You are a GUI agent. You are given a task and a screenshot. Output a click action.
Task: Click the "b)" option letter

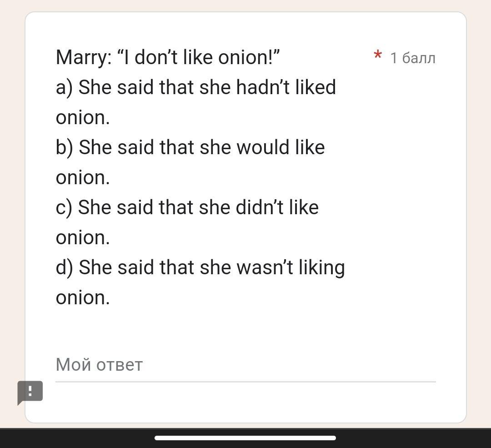tap(65, 148)
